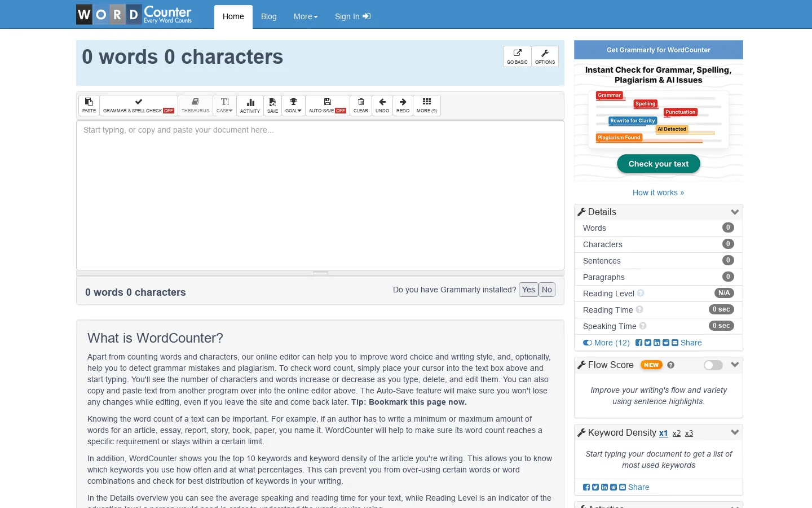This screenshot has width=812, height=508.
Task: Click the What is WordCounter? heading
Action: 155,338
